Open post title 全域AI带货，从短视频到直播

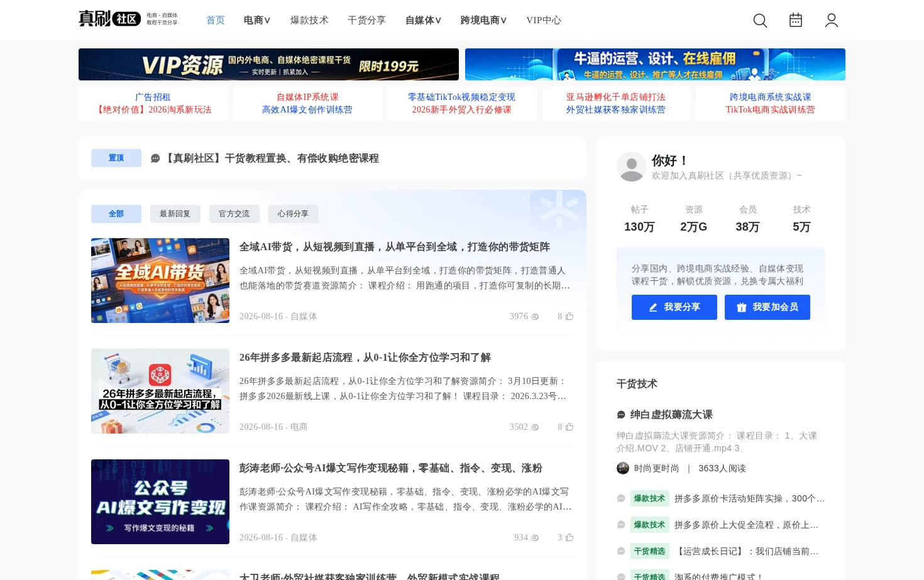tap(395, 247)
